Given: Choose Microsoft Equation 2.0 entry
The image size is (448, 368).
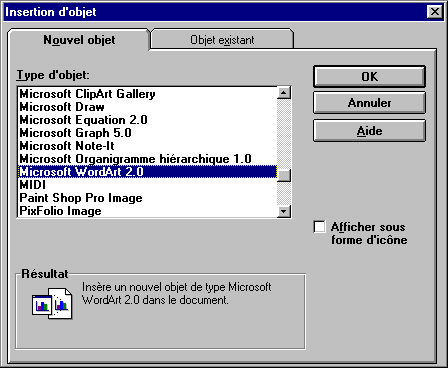Looking at the screenshot, I should (x=147, y=120).
